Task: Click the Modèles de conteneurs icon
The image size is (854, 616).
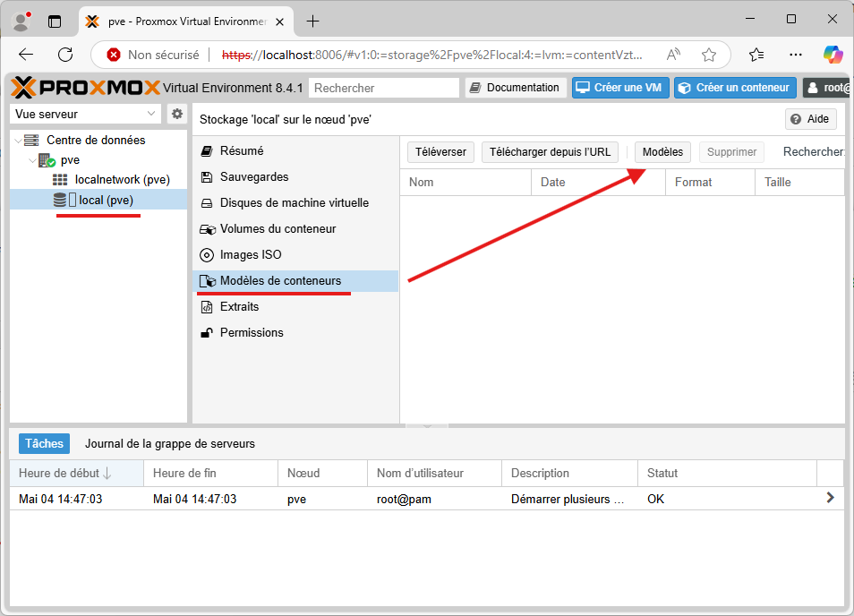Action: pos(208,281)
